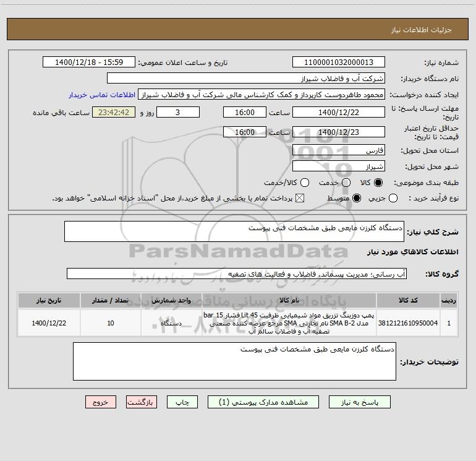The image size is (476, 461).
Task: Click the چاپ print button
Action: tap(182, 402)
